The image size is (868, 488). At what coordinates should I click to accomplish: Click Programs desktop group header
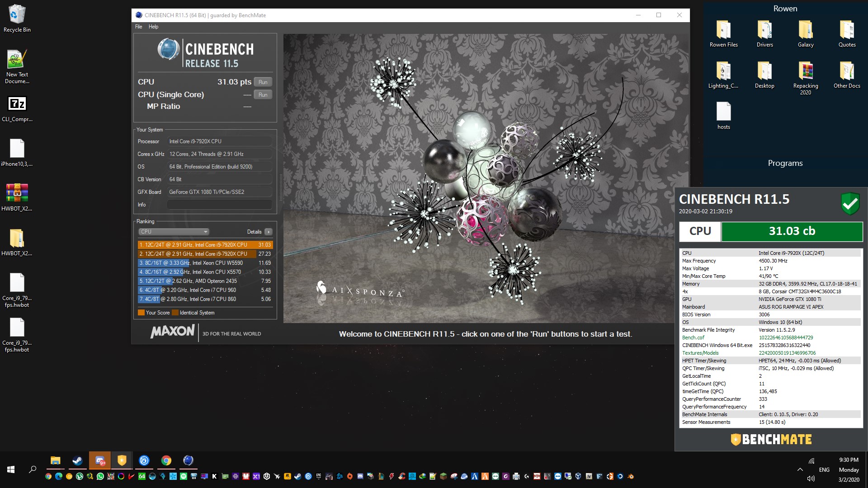(x=785, y=163)
